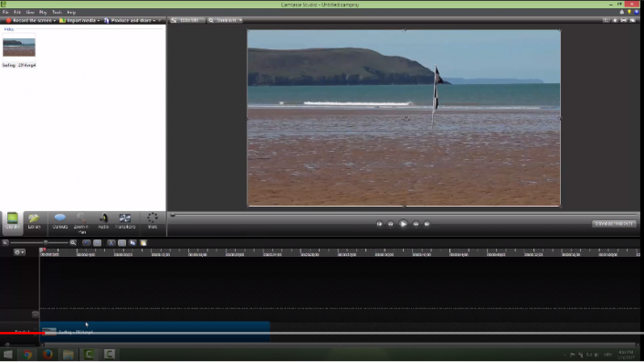The height and width of the screenshot is (362, 644).
Task: Click the Undo icon on timeline toolbar
Action: [86, 243]
